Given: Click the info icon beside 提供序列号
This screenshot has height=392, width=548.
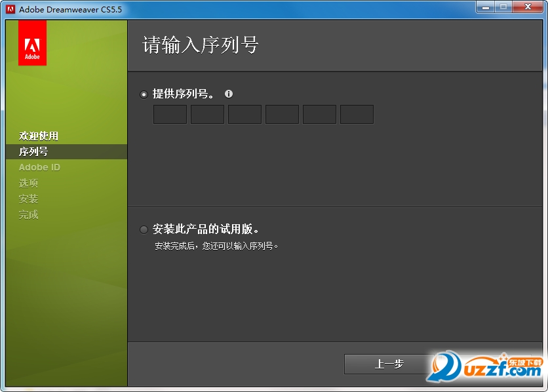Looking at the screenshot, I should (x=229, y=94).
